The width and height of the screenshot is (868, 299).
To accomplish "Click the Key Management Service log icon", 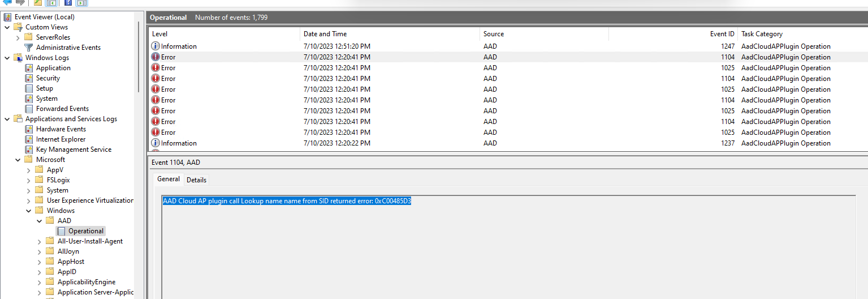I will tap(29, 149).
